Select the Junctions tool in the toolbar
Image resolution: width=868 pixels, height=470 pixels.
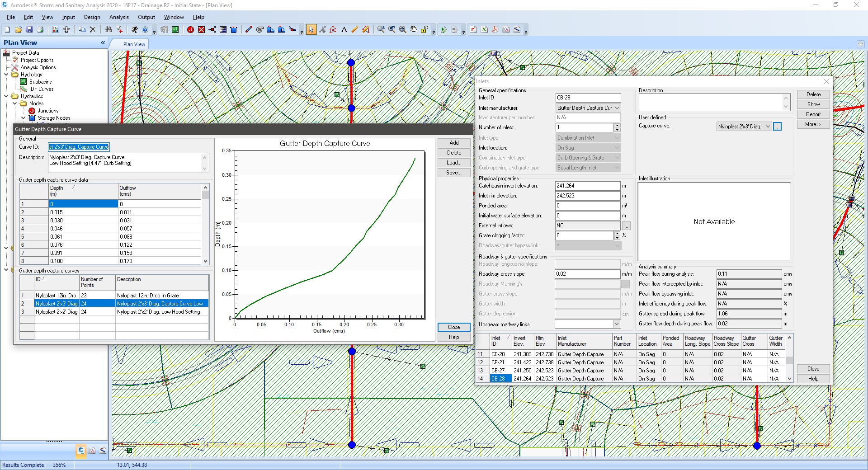pyautogui.click(x=190, y=29)
